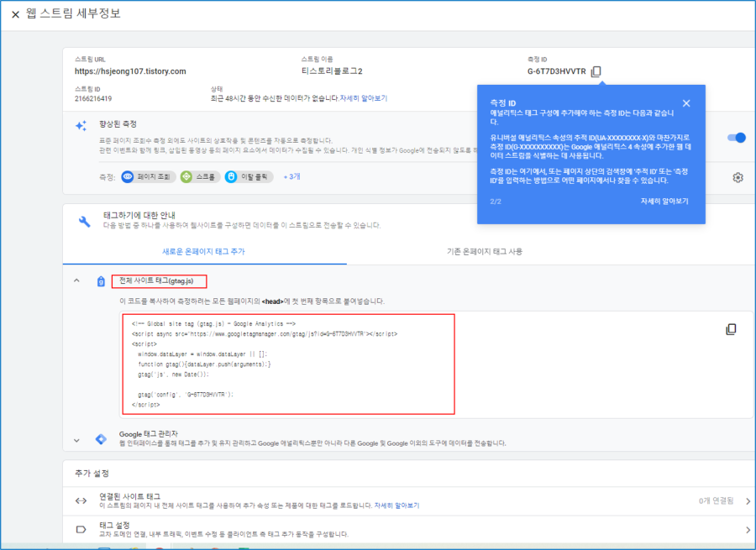Screen dimensions: 756x550
Task: Copy the gtag.js code snippet
Action: pyautogui.click(x=731, y=329)
